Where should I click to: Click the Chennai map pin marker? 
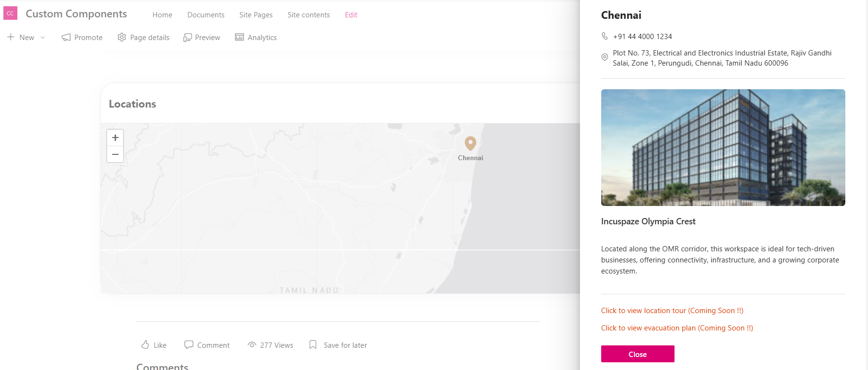(x=470, y=144)
